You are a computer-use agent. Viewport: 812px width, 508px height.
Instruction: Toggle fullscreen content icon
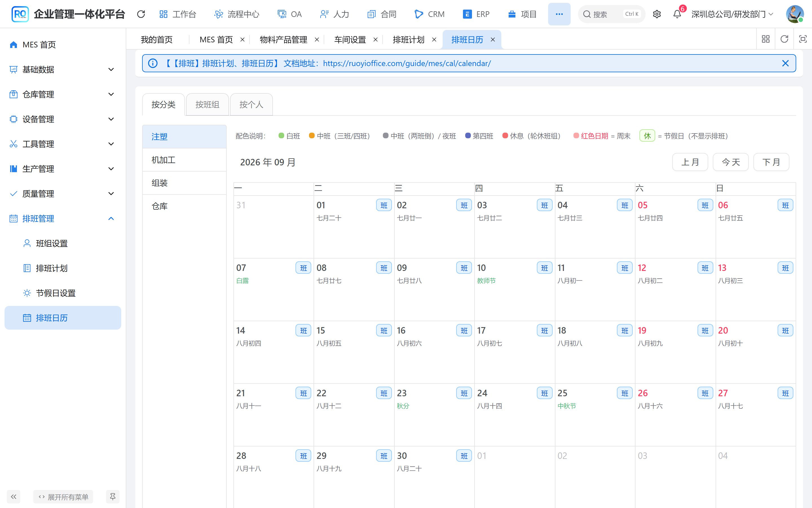803,39
